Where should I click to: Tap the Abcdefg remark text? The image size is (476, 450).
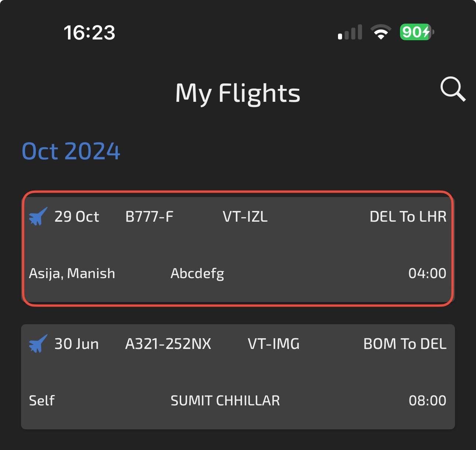coord(197,274)
